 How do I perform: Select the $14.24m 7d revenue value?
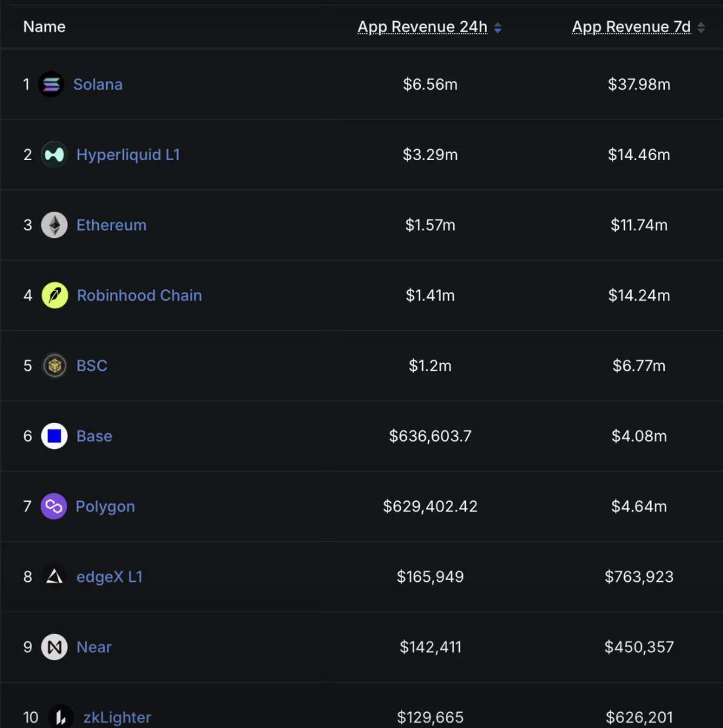tap(639, 295)
